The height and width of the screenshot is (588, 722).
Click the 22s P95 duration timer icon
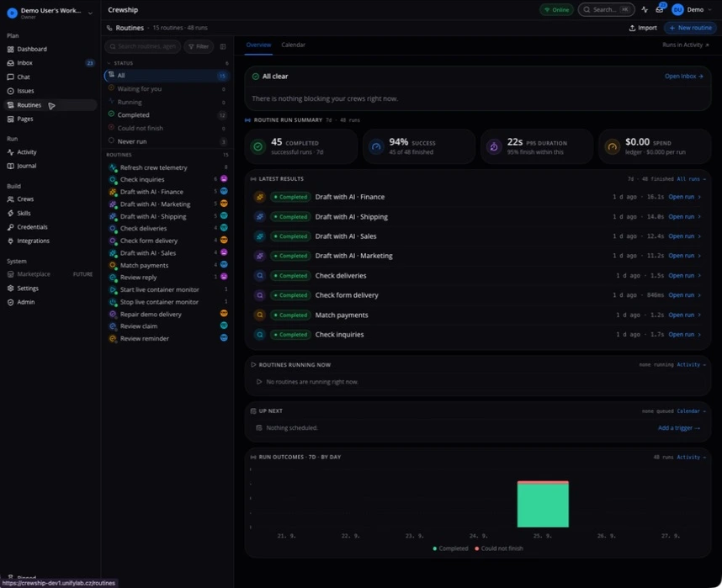point(494,147)
